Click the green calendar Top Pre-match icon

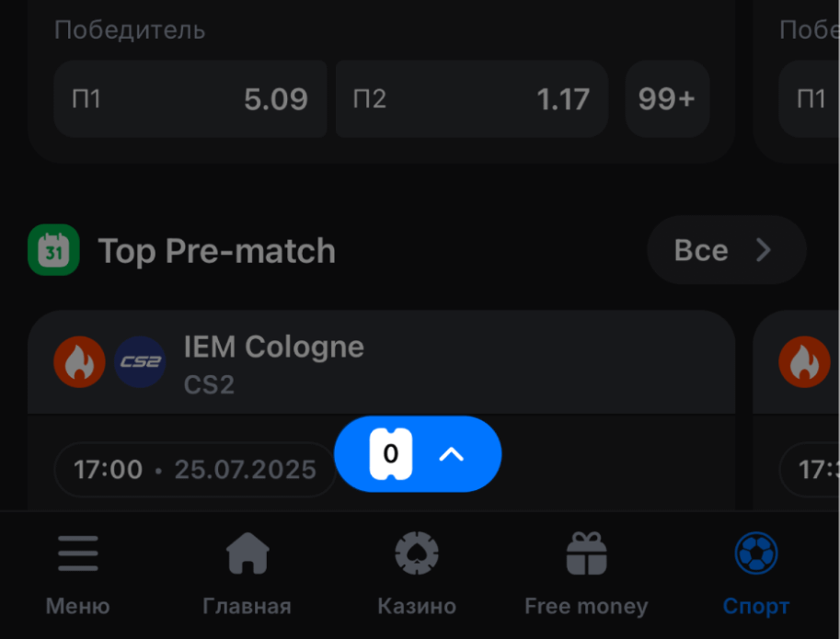point(53,250)
